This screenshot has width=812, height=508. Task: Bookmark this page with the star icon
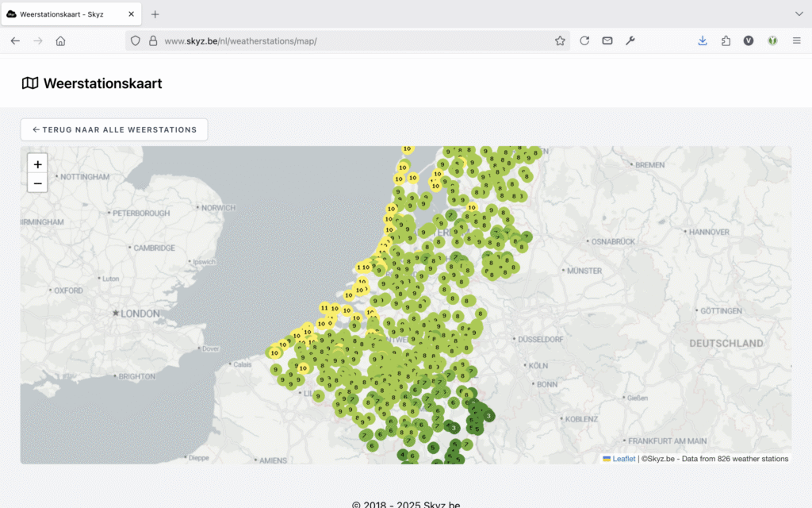pos(560,40)
